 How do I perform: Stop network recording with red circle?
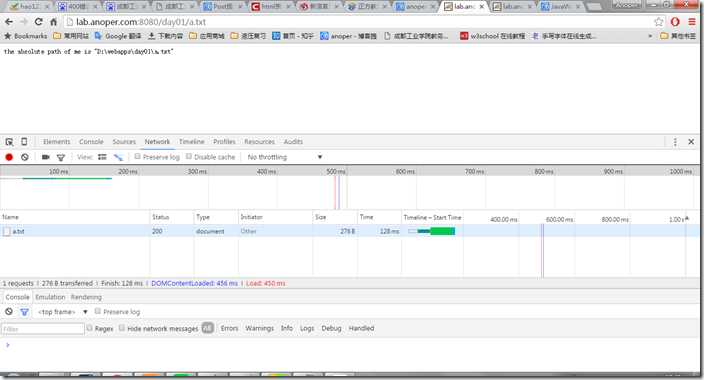click(9, 157)
